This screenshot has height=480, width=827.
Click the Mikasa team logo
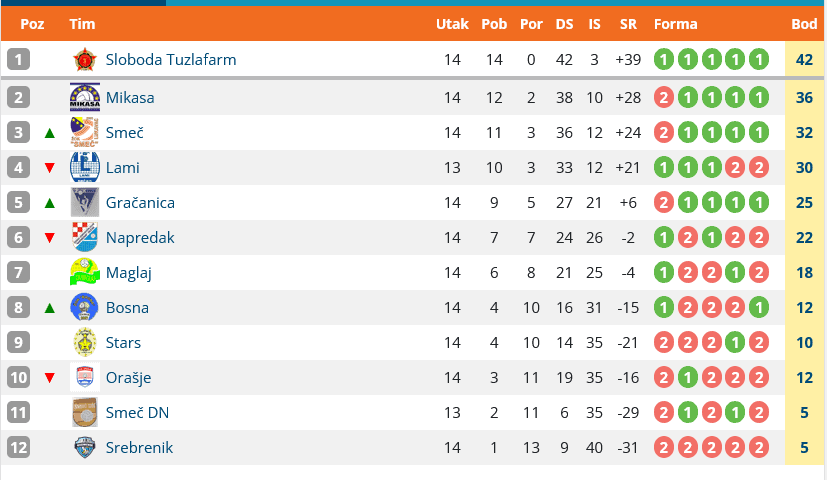[85, 98]
